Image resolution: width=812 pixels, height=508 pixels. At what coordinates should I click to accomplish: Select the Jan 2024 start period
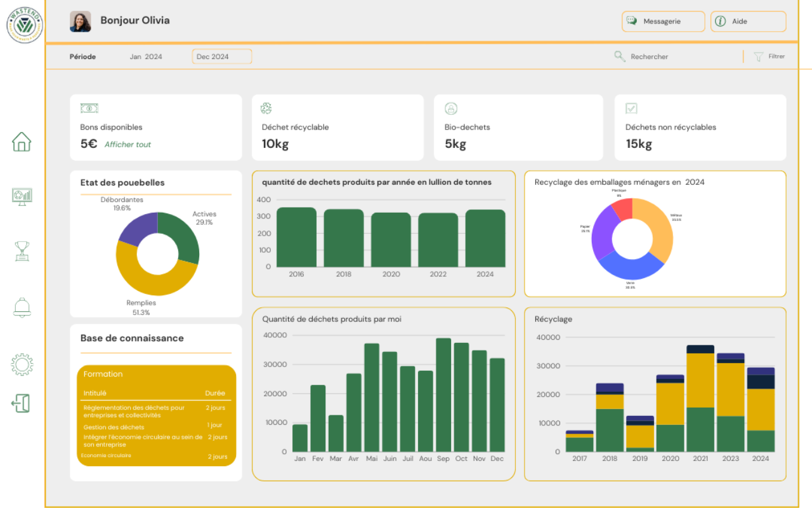tap(146, 57)
